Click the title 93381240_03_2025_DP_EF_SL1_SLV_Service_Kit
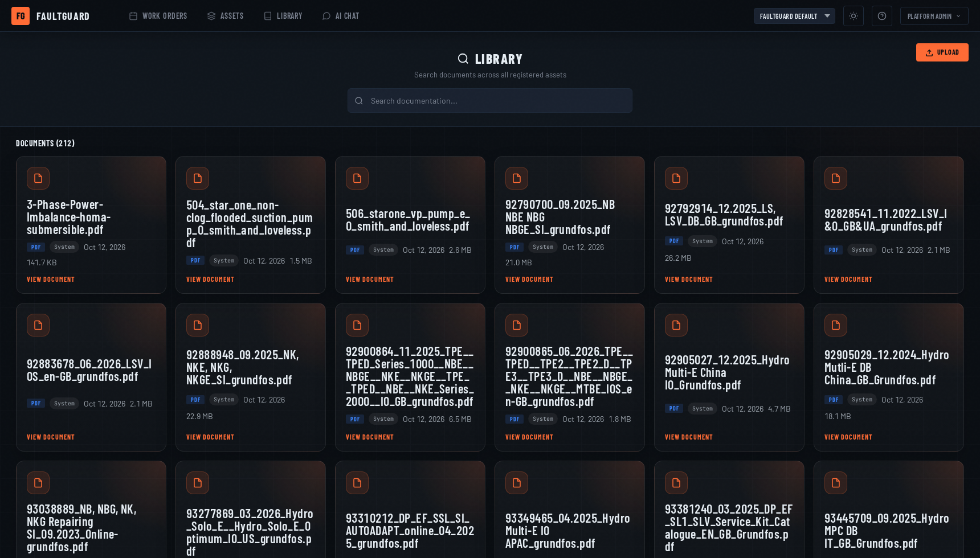980x558 pixels. tap(729, 528)
